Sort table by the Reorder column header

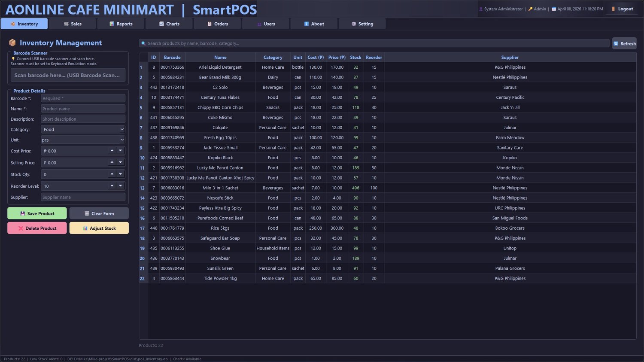tap(374, 57)
